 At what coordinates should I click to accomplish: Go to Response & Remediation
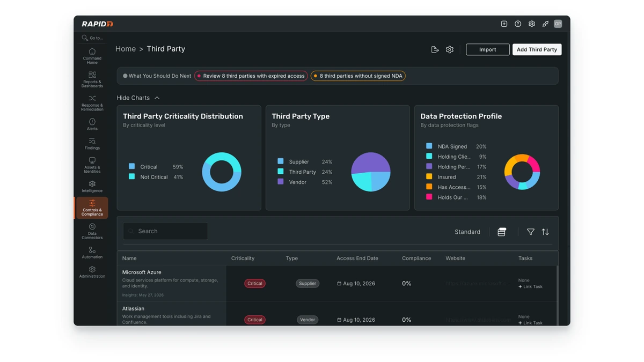(92, 103)
